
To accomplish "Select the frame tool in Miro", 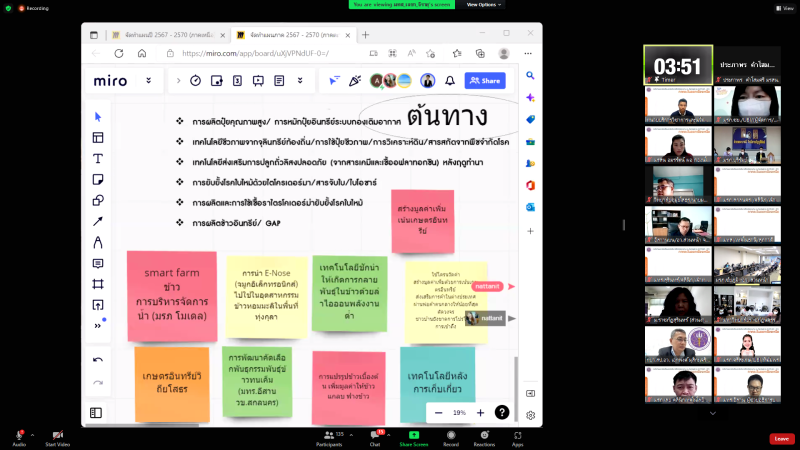I will pyautogui.click(x=98, y=284).
